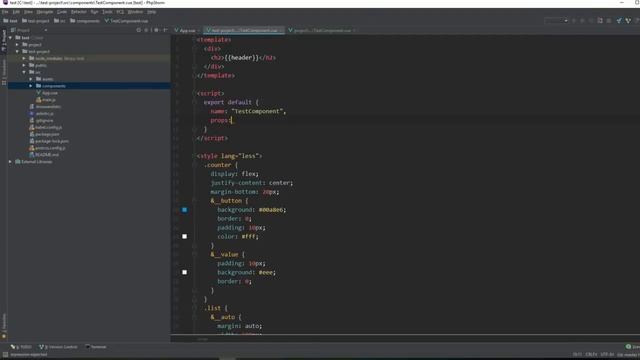The width and height of the screenshot is (640, 360).
Task: Hide the Project panel with minimize icon
Action: point(165,30)
